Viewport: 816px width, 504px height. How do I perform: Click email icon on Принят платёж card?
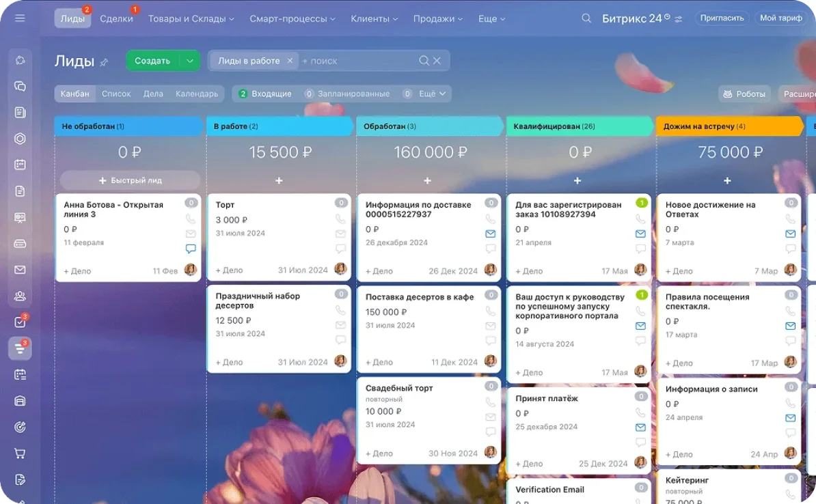tap(640, 428)
